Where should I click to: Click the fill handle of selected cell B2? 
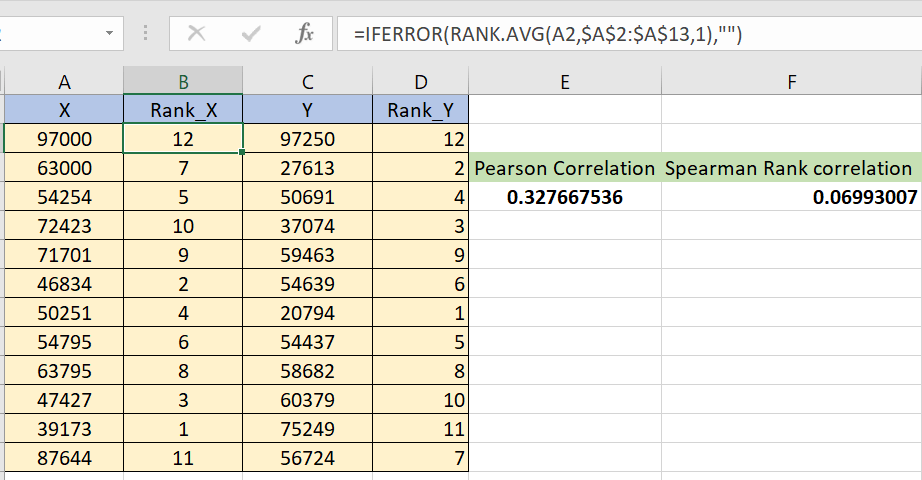coord(242,153)
